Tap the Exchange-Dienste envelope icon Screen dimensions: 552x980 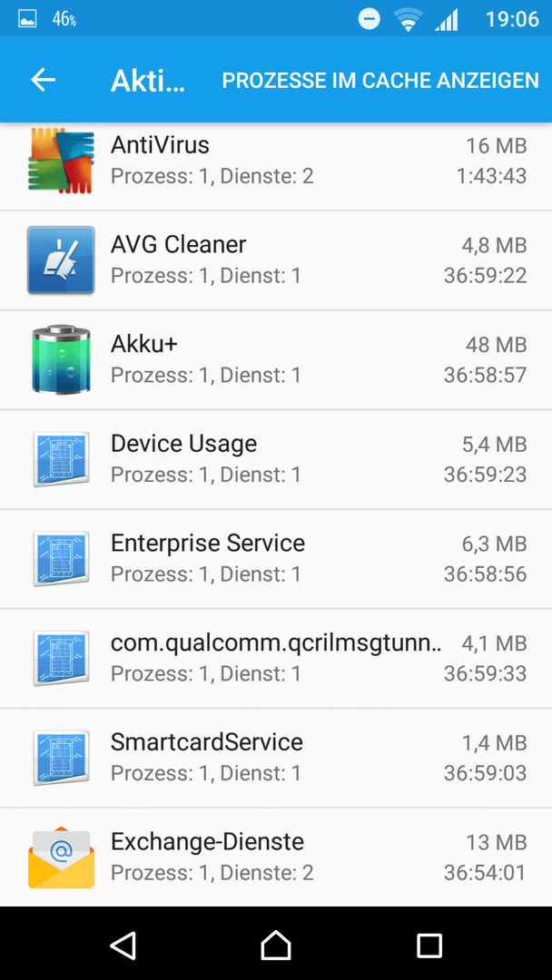61,857
